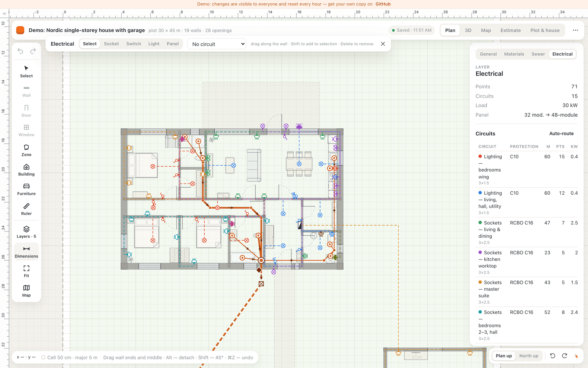Toggle the Dimensions tool
This screenshot has height=368, width=588.
pyautogui.click(x=26, y=252)
